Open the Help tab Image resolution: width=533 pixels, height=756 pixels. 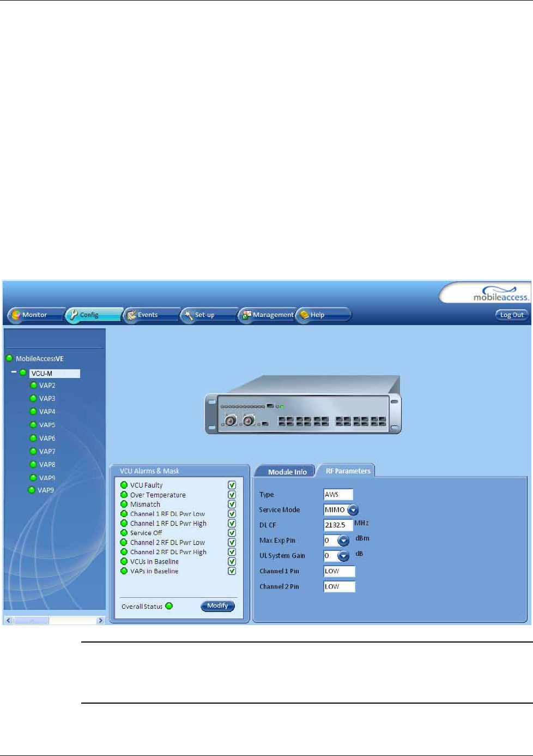[324, 315]
